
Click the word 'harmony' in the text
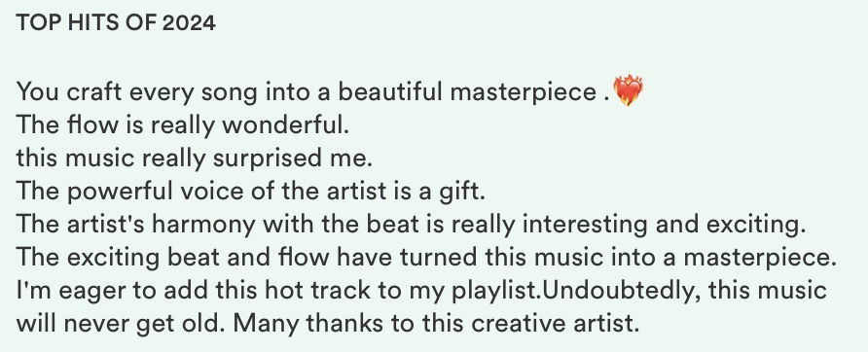203,226
